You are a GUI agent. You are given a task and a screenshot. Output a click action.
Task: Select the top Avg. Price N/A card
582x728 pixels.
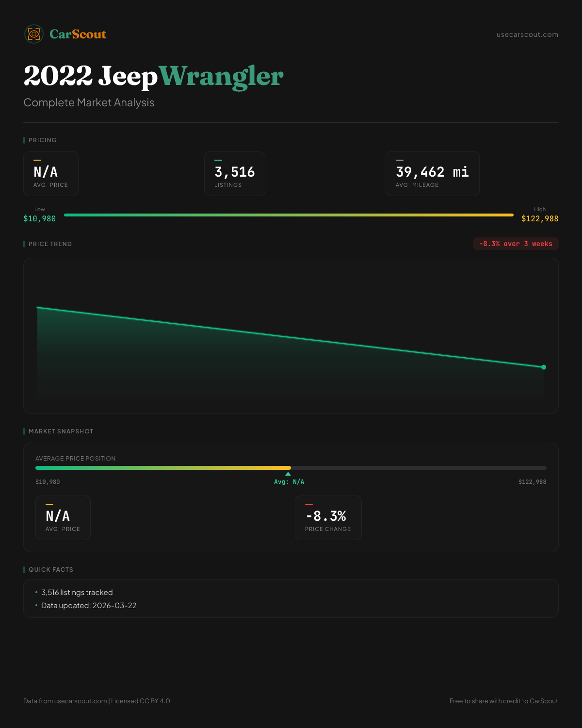(51, 174)
